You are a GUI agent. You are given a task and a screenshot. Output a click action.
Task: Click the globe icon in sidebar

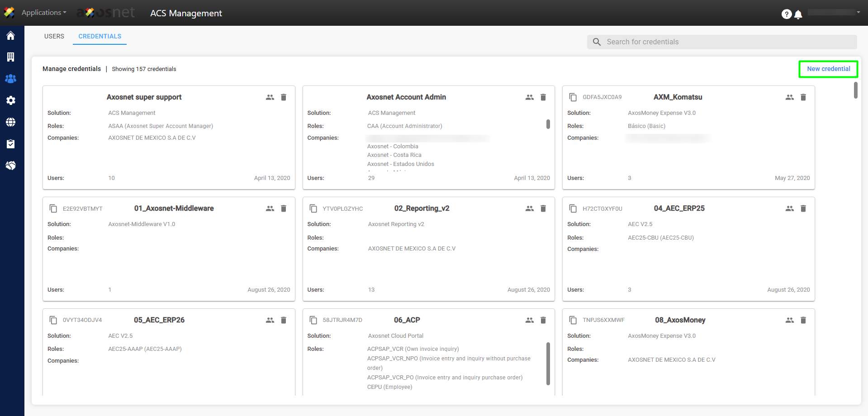11,122
